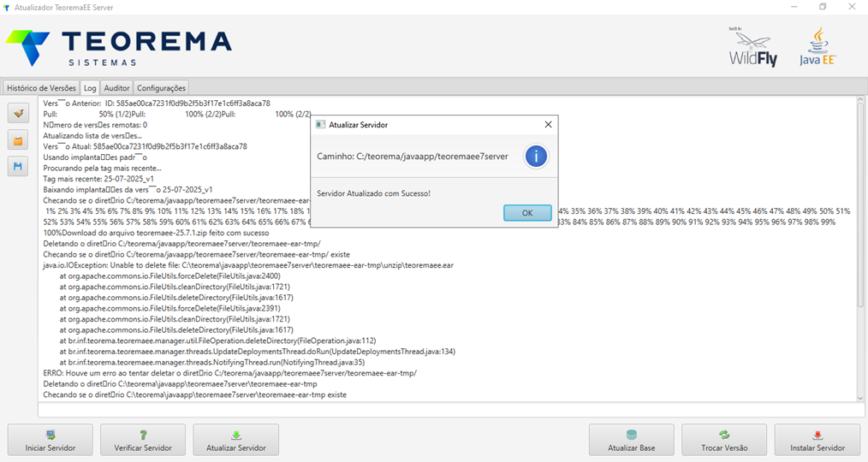Click the Atualizador TeoremaEE Server title bar icon
The width and height of the screenshot is (868, 462).
click(7, 8)
